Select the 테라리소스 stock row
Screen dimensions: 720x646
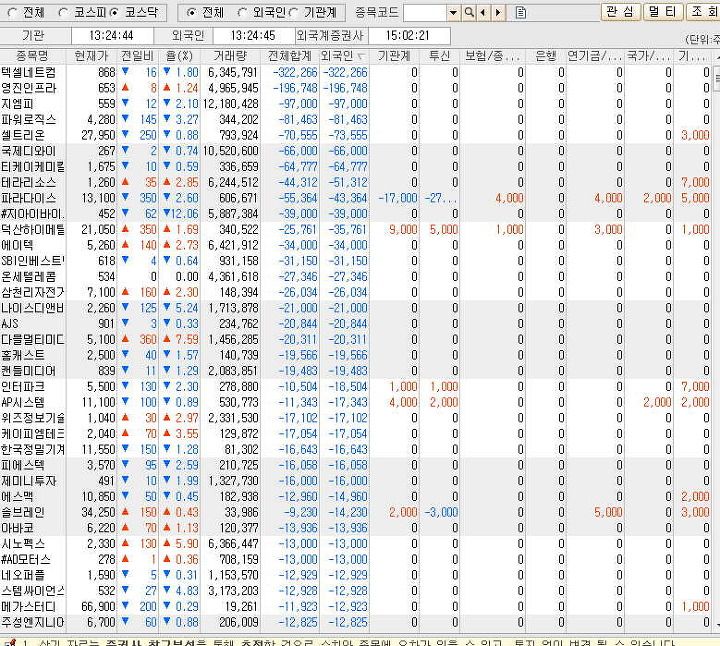pos(355,182)
